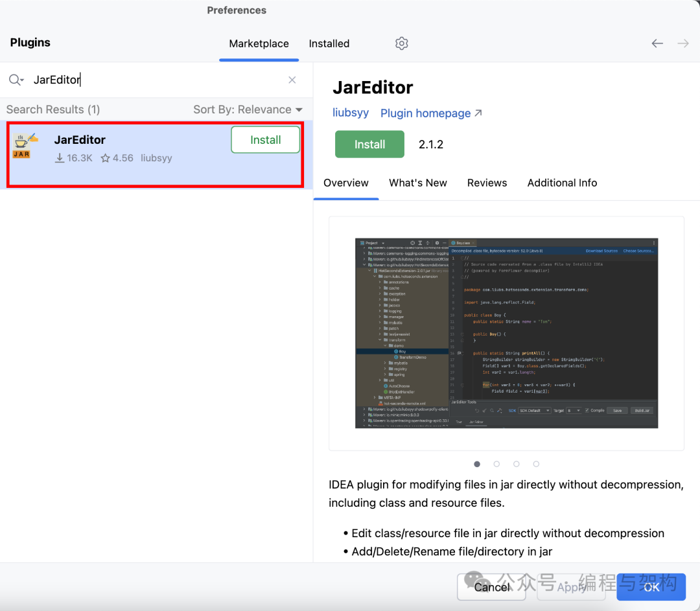This screenshot has width=700, height=611.
Task: Install JarEditor from the search results row
Action: pyautogui.click(x=265, y=140)
